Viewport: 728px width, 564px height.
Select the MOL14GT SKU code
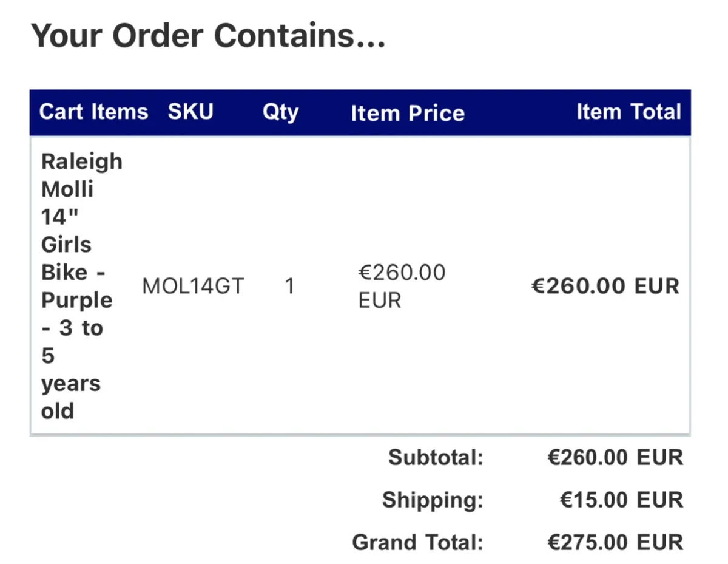[193, 286]
